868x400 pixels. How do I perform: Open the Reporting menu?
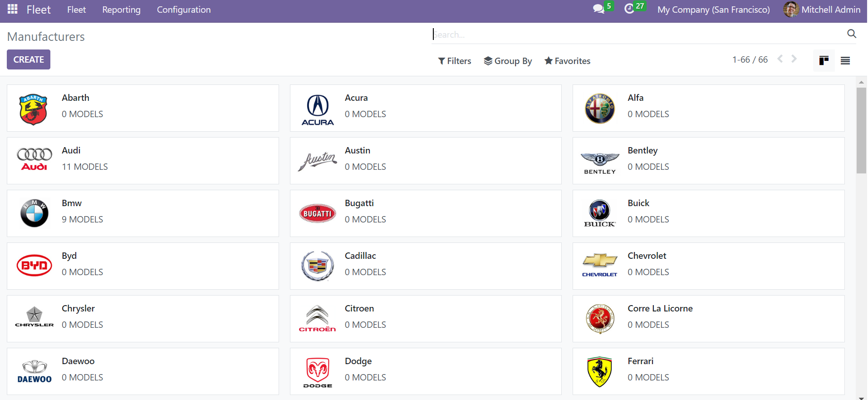coord(121,10)
